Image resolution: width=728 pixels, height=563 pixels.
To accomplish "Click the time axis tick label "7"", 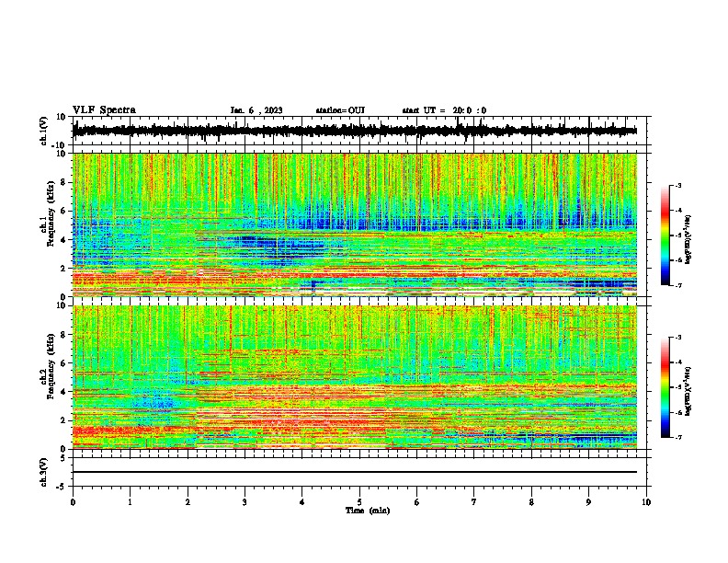I will (474, 502).
